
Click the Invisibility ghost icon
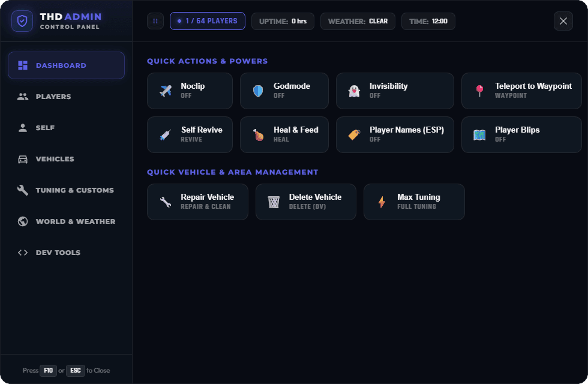[354, 91]
